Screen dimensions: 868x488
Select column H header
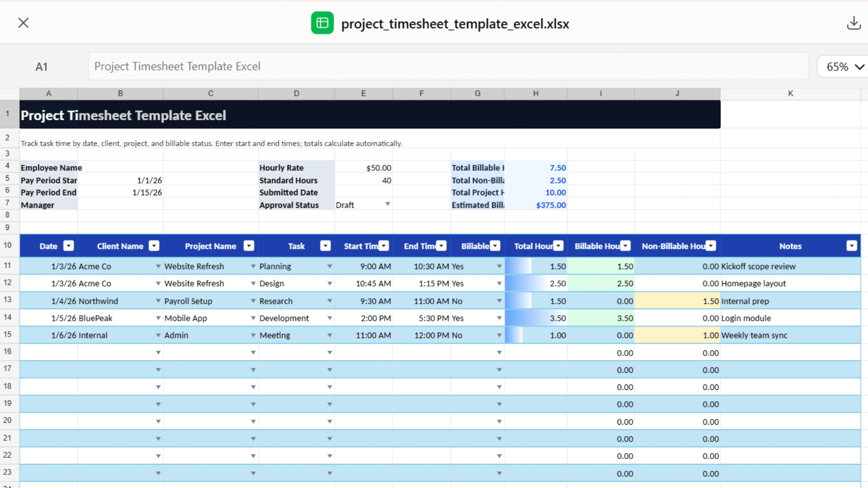[536, 94]
